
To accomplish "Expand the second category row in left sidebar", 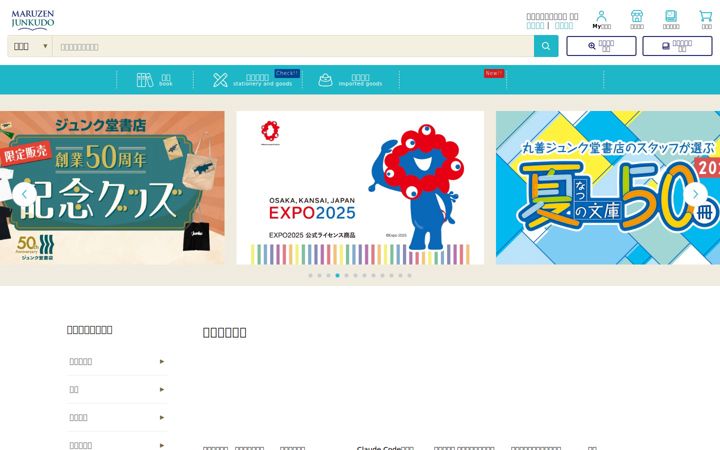I will point(117,389).
